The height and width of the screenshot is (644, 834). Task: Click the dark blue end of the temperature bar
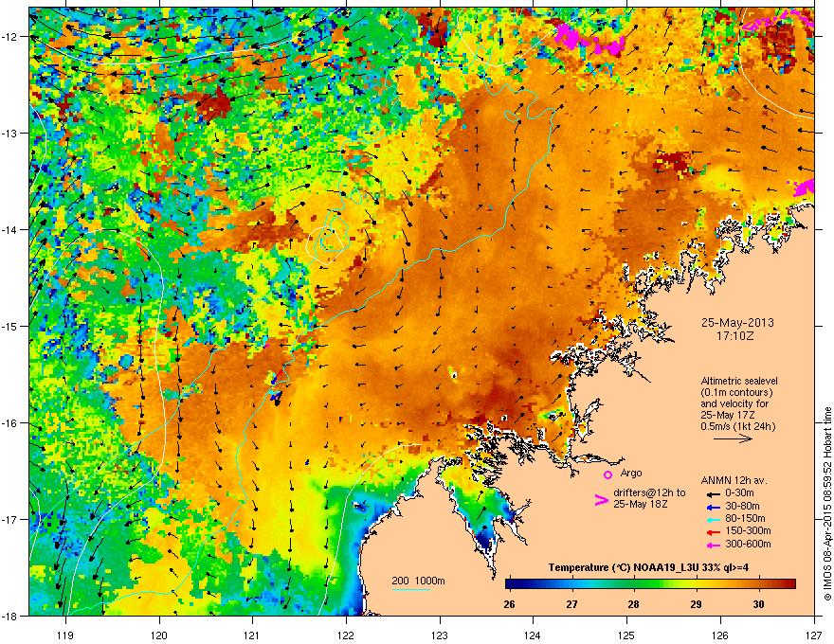point(511,584)
